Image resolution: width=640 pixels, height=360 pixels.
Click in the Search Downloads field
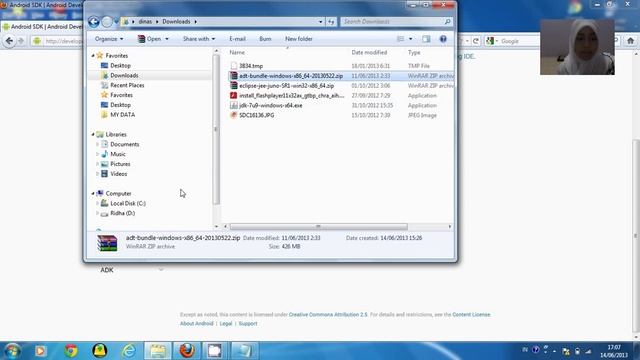click(396, 22)
